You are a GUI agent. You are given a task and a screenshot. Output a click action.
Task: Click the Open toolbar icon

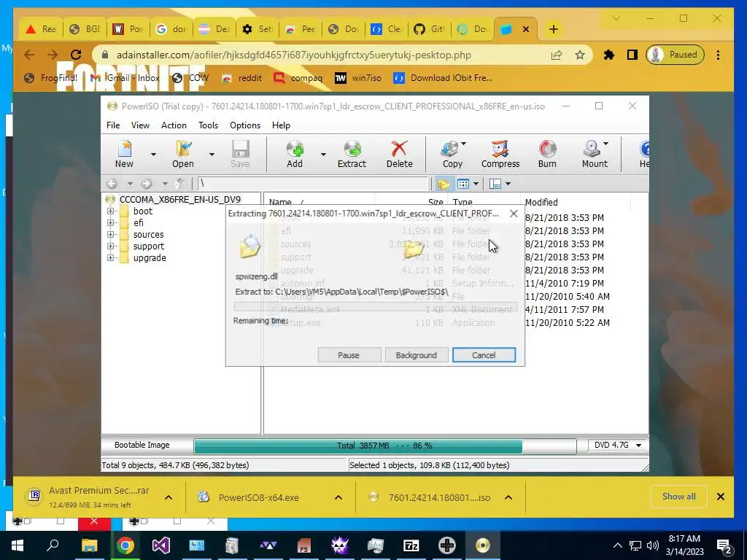[183, 154]
